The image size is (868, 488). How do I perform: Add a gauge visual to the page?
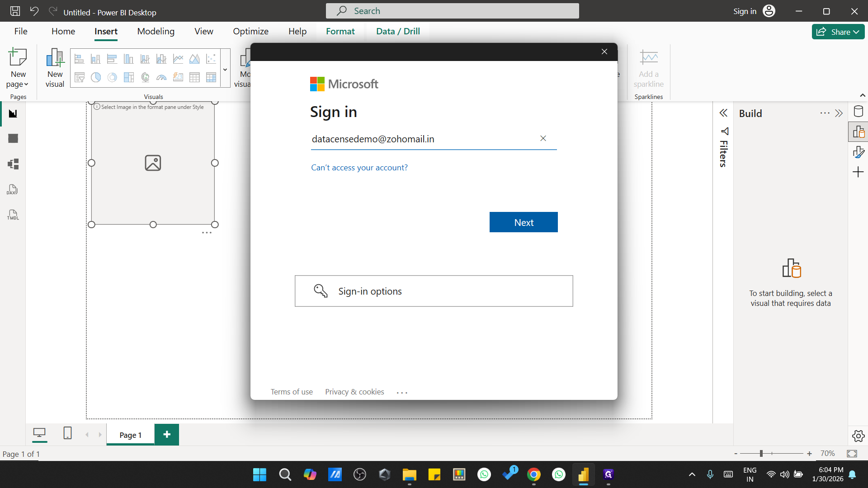pyautogui.click(x=161, y=77)
